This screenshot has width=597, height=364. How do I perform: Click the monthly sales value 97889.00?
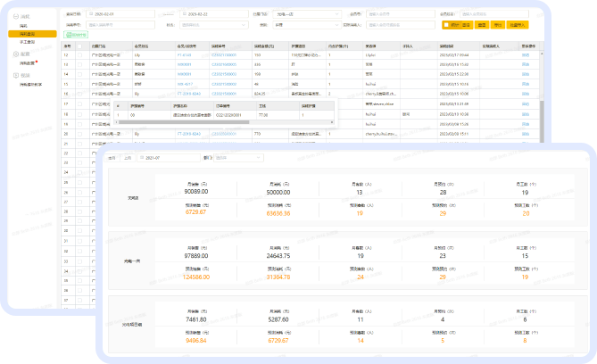click(196, 255)
